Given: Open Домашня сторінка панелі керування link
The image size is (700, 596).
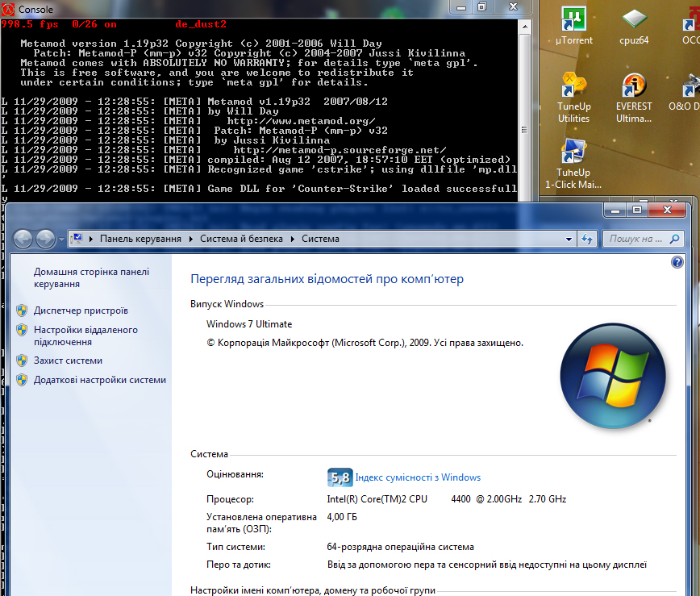Looking at the screenshot, I should [x=91, y=277].
